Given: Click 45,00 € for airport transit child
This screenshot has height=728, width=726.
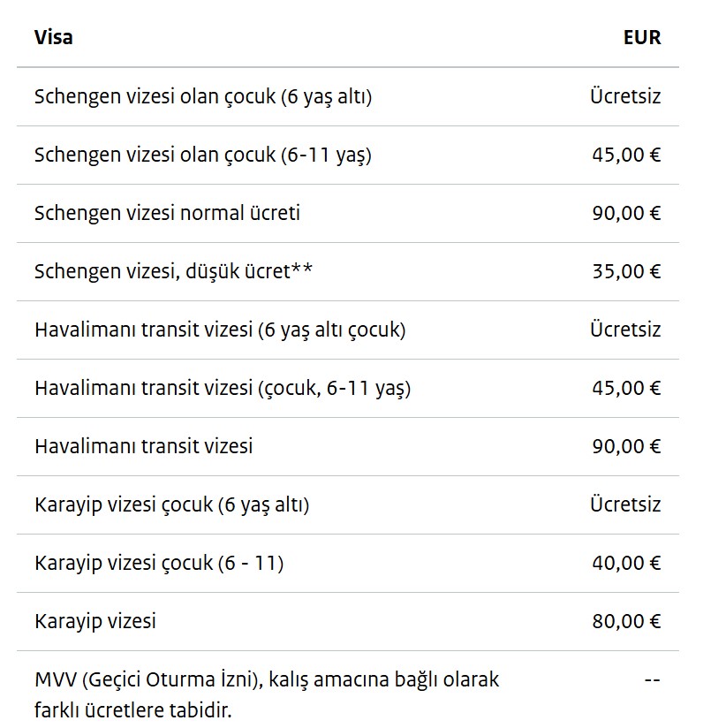Looking at the screenshot, I should pyautogui.click(x=626, y=388).
